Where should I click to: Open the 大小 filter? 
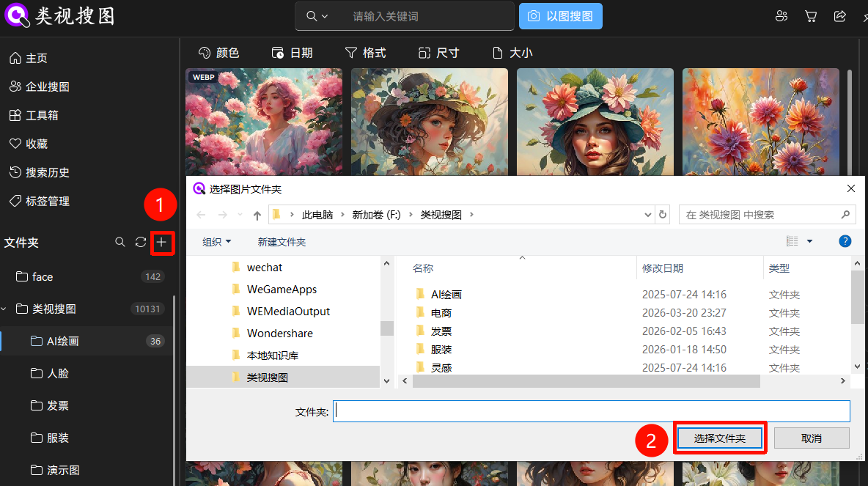[x=512, y=53]
